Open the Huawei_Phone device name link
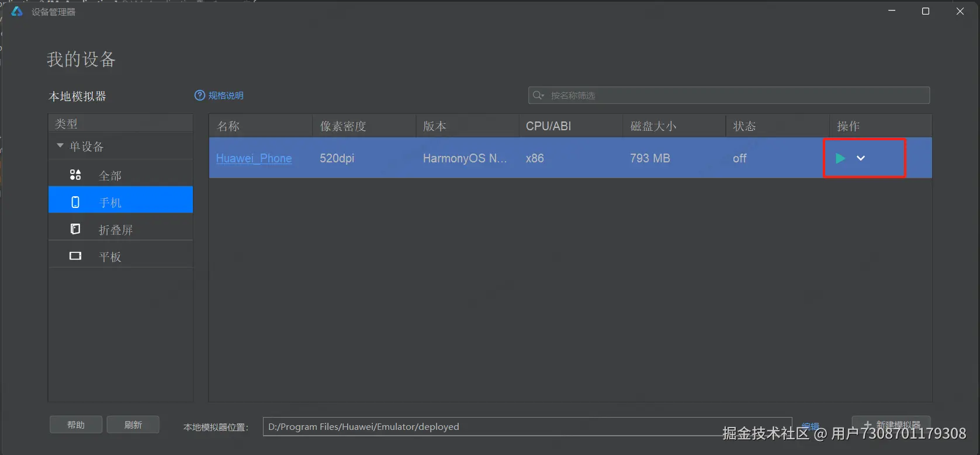980x455 pixels. pyautogui.click(x=254, y=158)
